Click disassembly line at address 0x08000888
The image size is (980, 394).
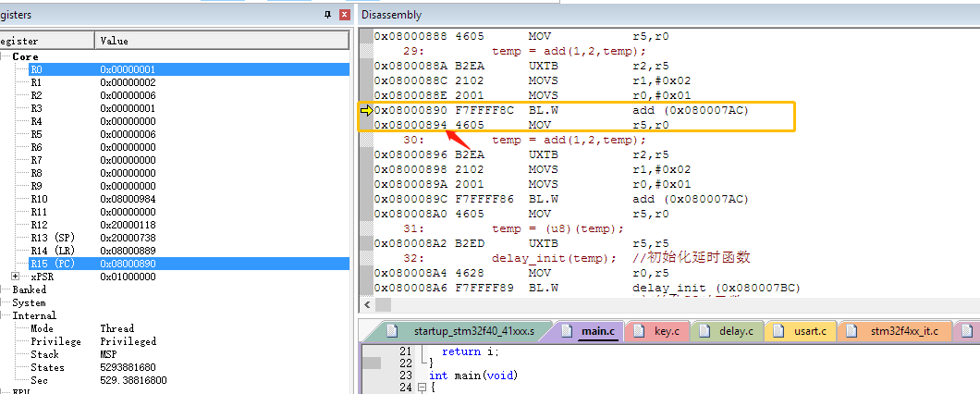coord(521,36)
